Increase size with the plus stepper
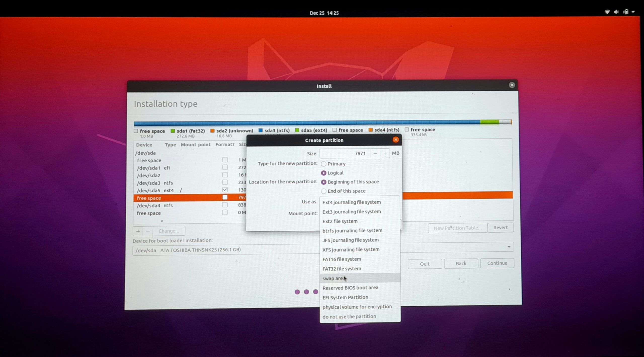Viewport: 644px width, 357px height. point(385,153)
